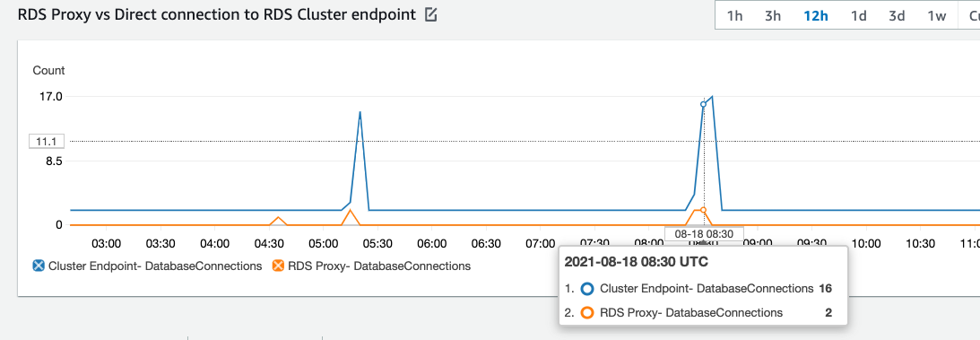Click the 08-18 08:30 time axis label
The image size is (980, 340).
(705, 233)
